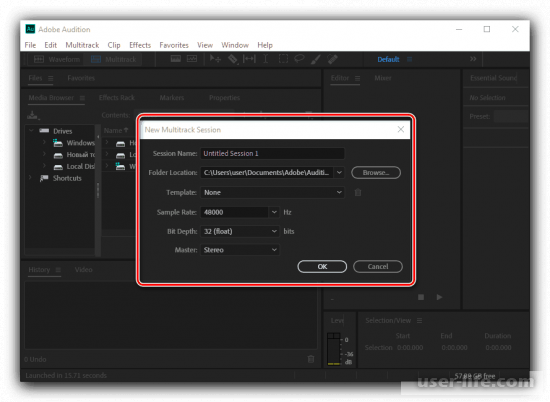Image resolution: width=550 pixels, height=402 pixels.
Task: Expand the Local Disk drive node
Action: (x=44, y=166)
